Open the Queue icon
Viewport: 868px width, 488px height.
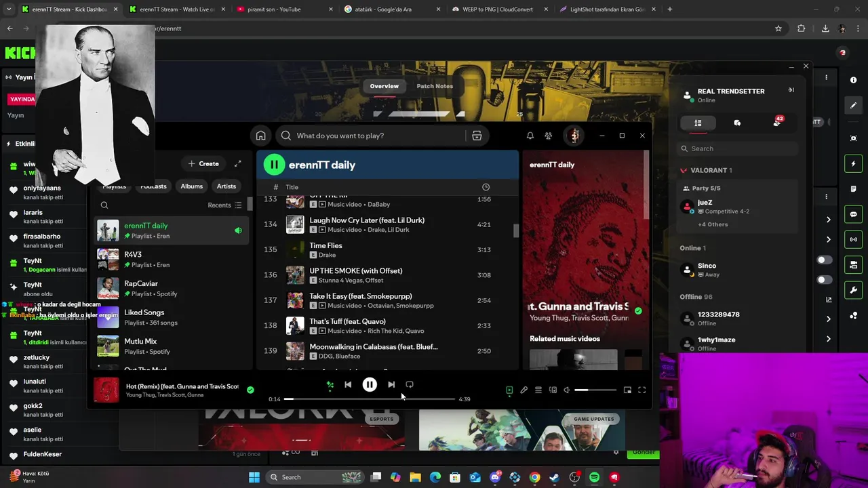[x=538, y=390]
